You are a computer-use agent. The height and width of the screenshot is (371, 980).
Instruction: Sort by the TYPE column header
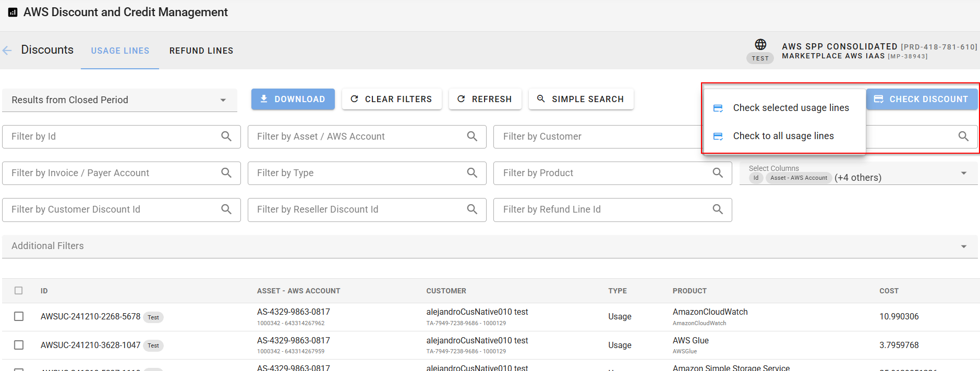(x=618, y=291)
